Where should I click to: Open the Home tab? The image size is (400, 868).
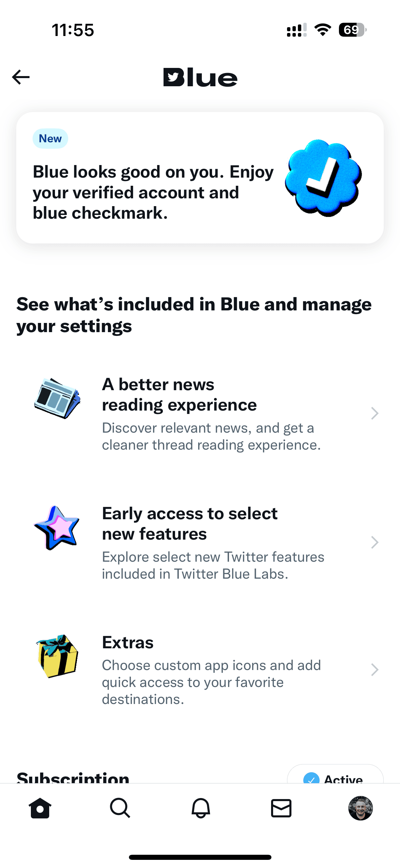(40, 808)
